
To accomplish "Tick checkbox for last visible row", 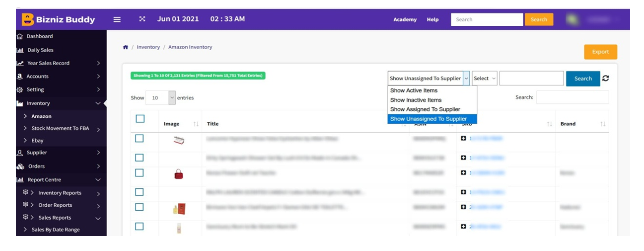I will (140, 226).
